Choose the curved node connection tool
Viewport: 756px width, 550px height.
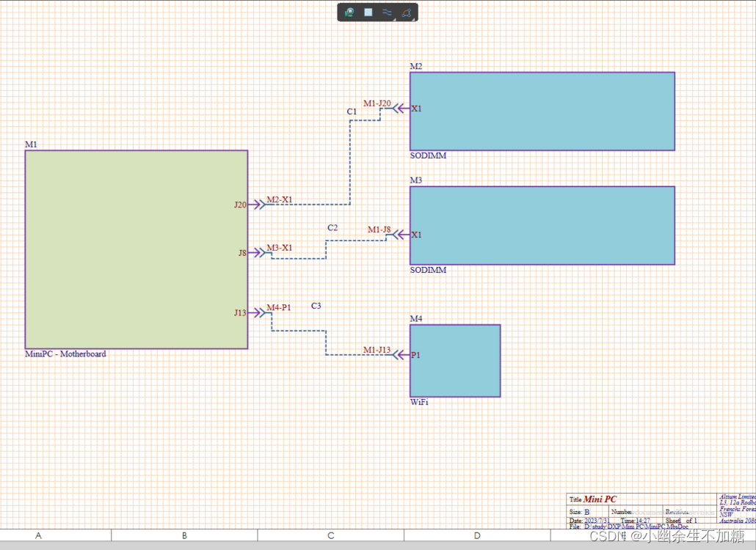(406, 12)
